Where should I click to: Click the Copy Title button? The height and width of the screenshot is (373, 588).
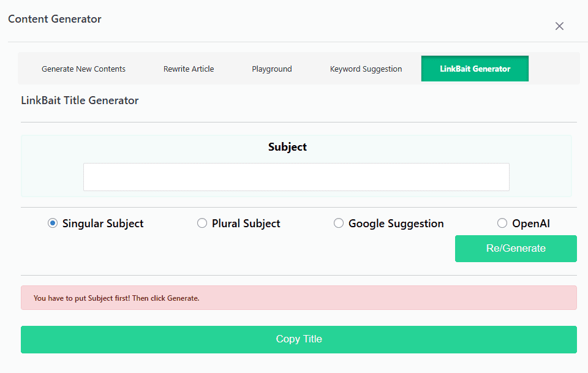[x=298, y=339]
